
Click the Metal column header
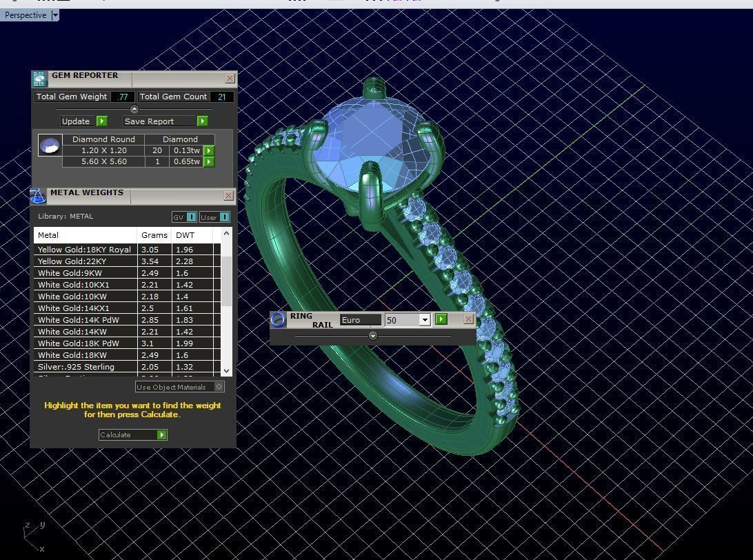(85, 235)
